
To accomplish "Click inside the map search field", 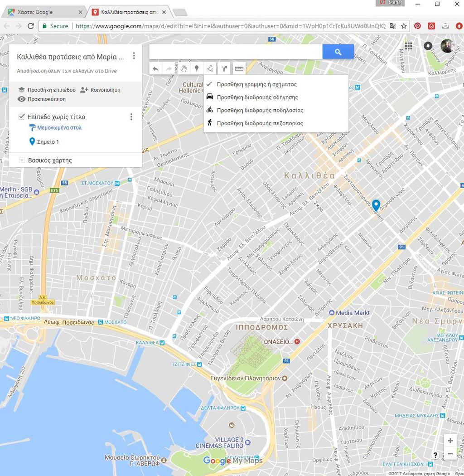I will 236,52.
